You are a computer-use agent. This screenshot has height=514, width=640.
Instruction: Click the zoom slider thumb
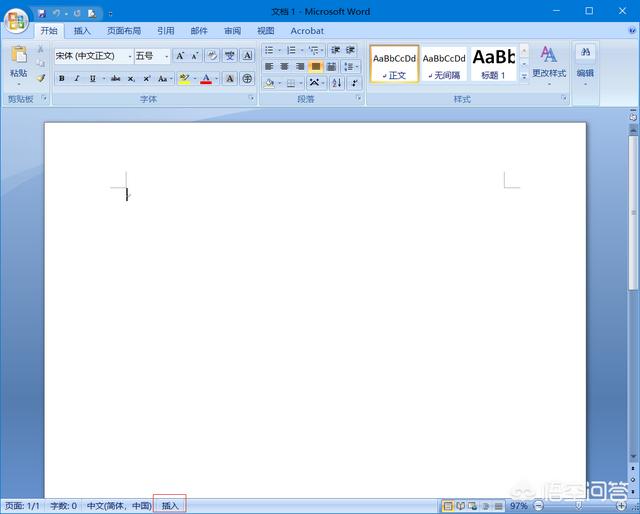(x=578, y=506)
